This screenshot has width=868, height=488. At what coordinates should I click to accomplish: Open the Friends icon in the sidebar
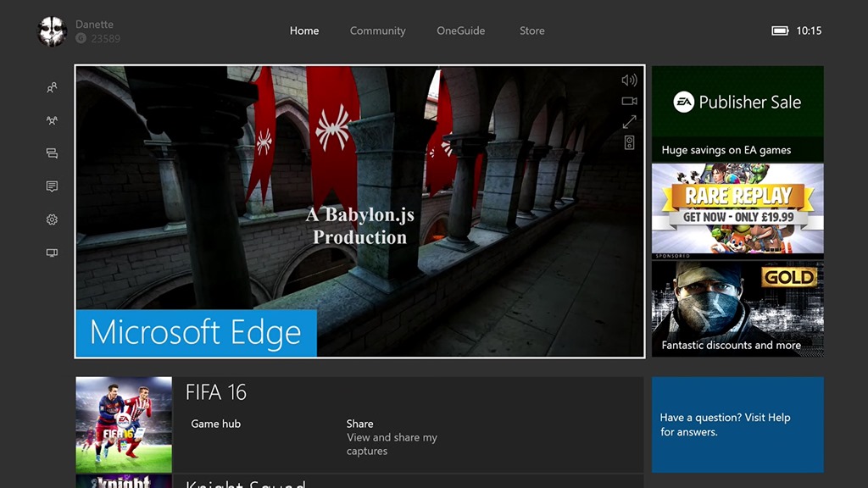click(52, 87)
